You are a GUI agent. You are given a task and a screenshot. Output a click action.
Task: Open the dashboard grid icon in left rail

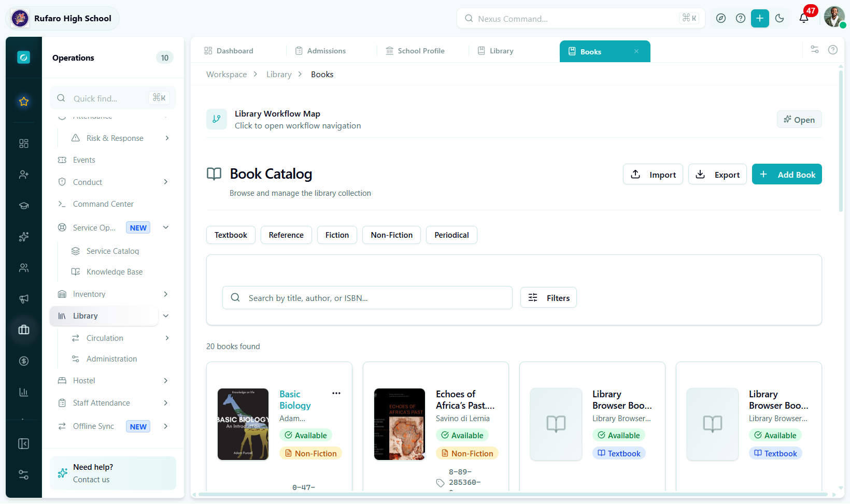(24, 143)
